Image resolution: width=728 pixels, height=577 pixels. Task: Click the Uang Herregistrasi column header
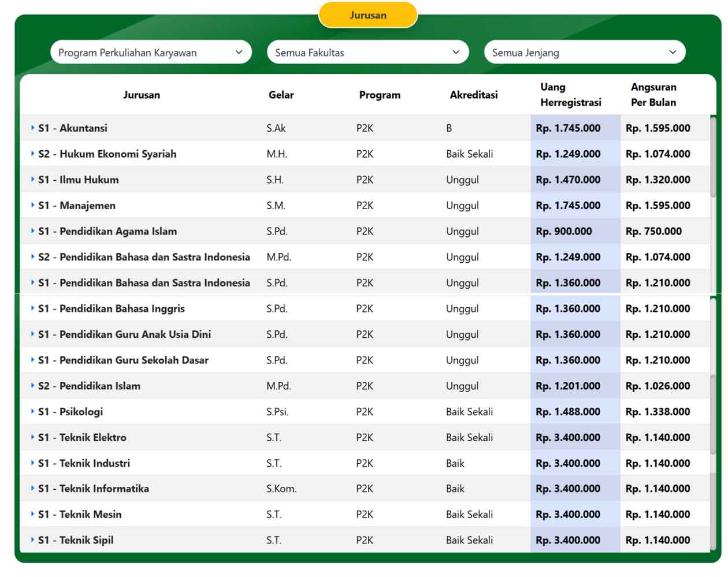pos(571,95)
